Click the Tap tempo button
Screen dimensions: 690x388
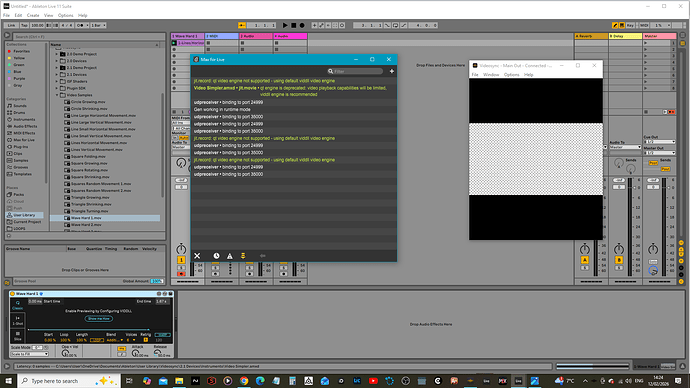tap(24, 26)
